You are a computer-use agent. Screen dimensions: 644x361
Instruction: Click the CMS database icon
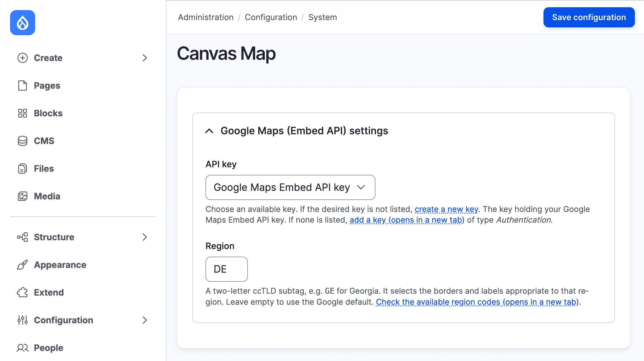23,141
